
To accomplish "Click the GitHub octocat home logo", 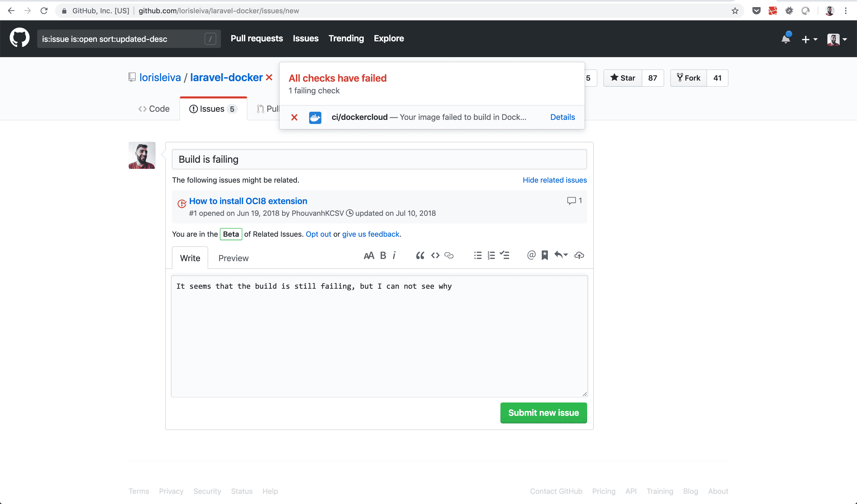I will 19,37.
